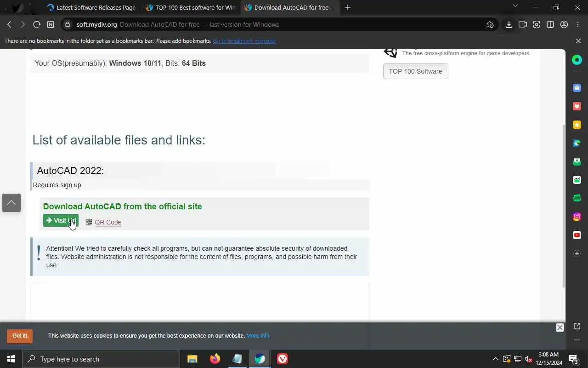Open the Windows Start menu

[11, 359]
